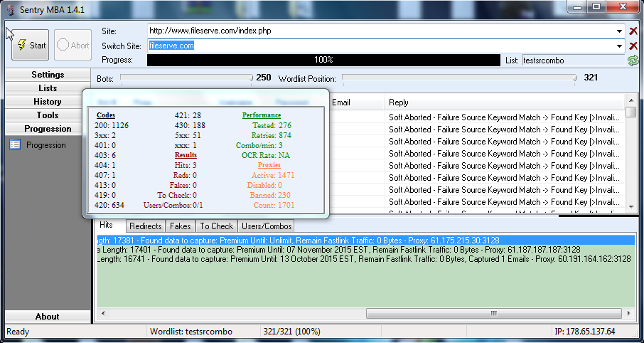Click the 'Tested: 276' value

272,125
